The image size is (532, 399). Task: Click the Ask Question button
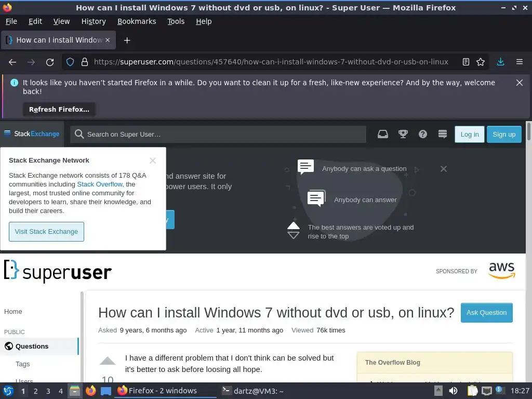(486, 313)
